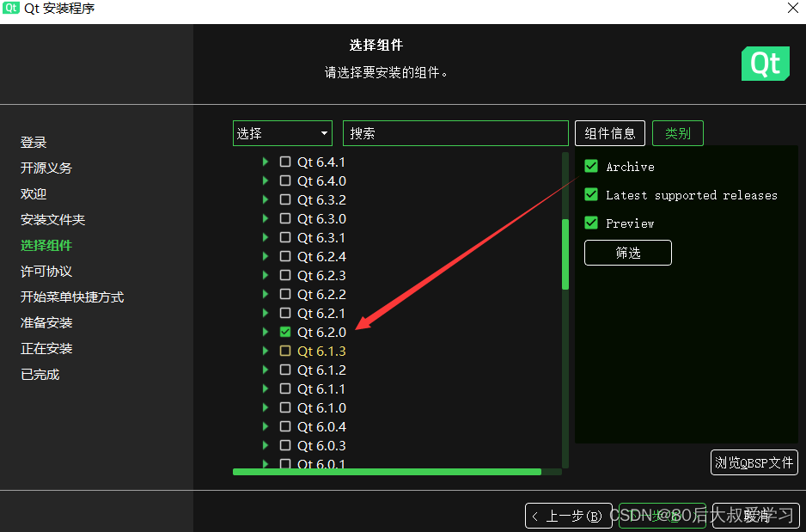Expand the Qt 6.4.0 tree node

point(264,180)
